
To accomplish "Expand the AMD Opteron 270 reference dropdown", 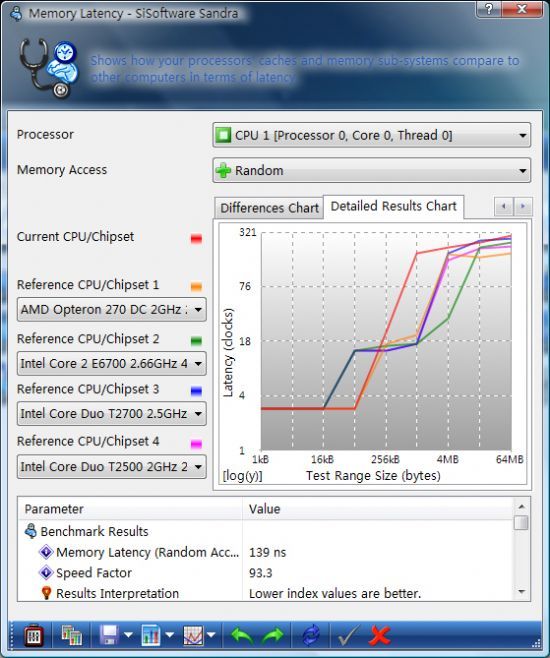I will tap(112, 310).
